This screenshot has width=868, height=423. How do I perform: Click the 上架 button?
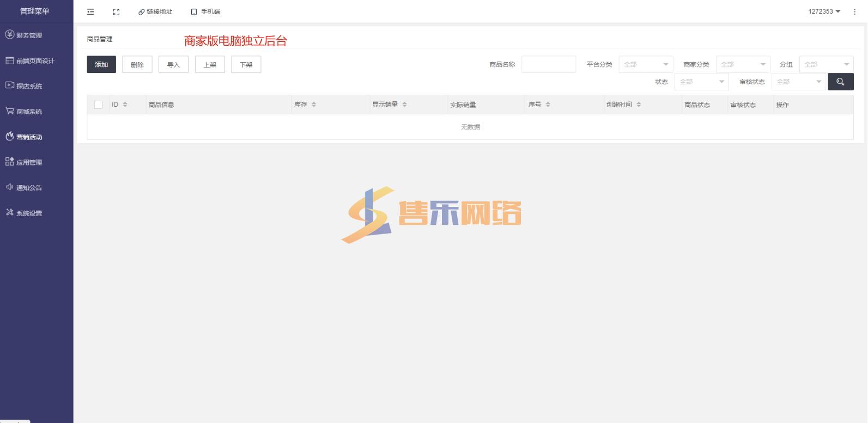(210, 64)
